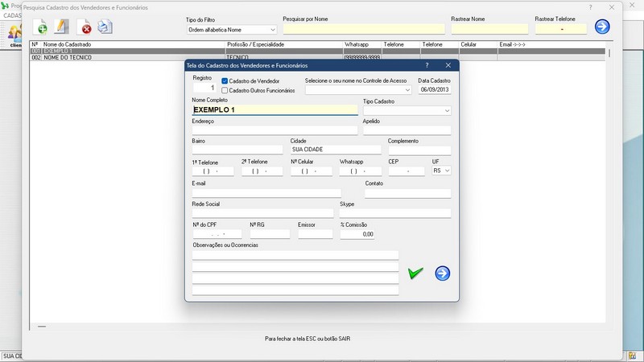644x362 pixels.
Task: Confirm the form with the green checkmark
Action: click(x=415, y=274)
